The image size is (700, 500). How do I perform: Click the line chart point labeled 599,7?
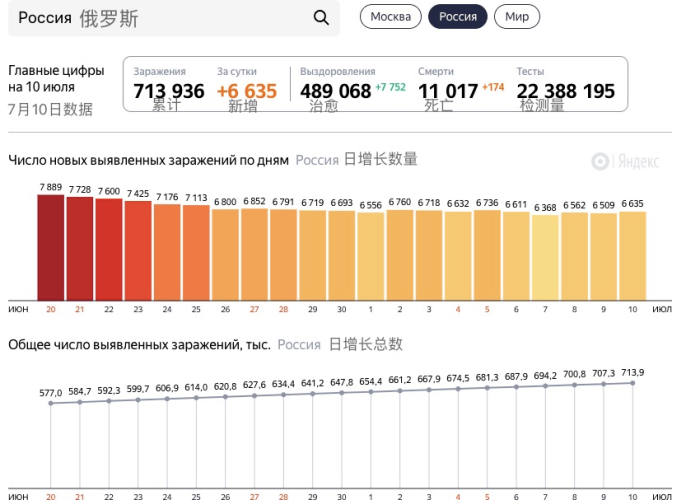(138, 400)
